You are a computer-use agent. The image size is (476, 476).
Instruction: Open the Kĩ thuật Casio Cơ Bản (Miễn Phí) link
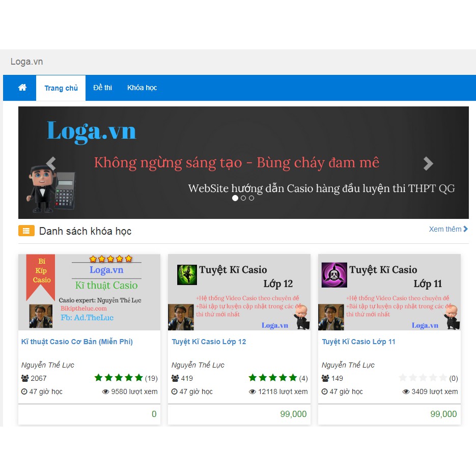[x=77, y=342]
